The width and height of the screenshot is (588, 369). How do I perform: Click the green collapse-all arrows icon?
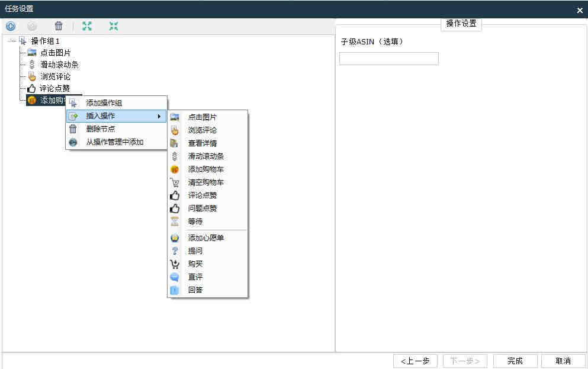point(114,26)
